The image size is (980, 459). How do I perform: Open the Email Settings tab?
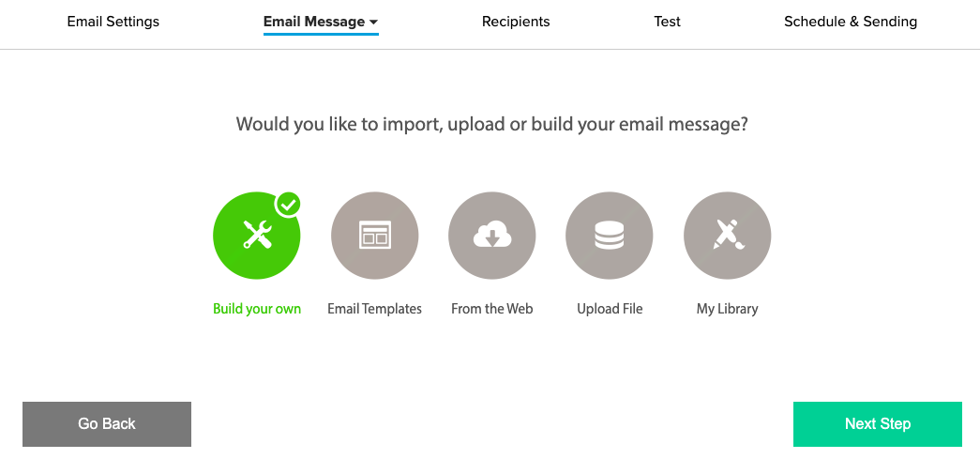[113, 22]
